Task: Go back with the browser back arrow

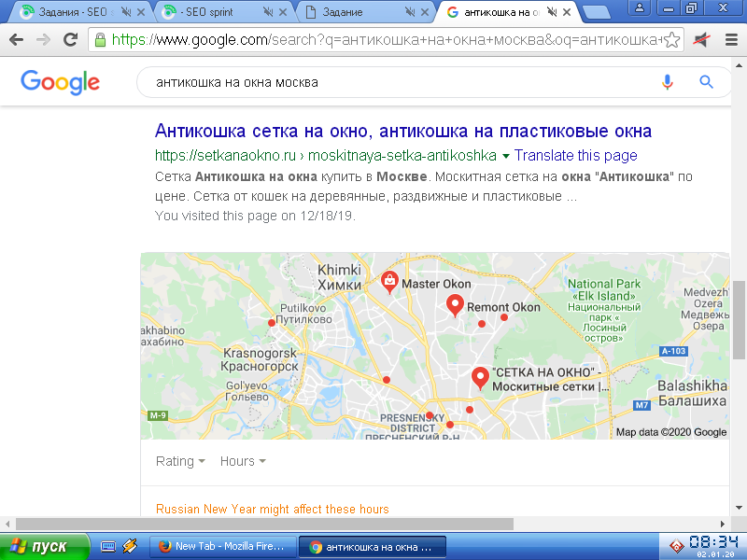Action: (16, 39)
